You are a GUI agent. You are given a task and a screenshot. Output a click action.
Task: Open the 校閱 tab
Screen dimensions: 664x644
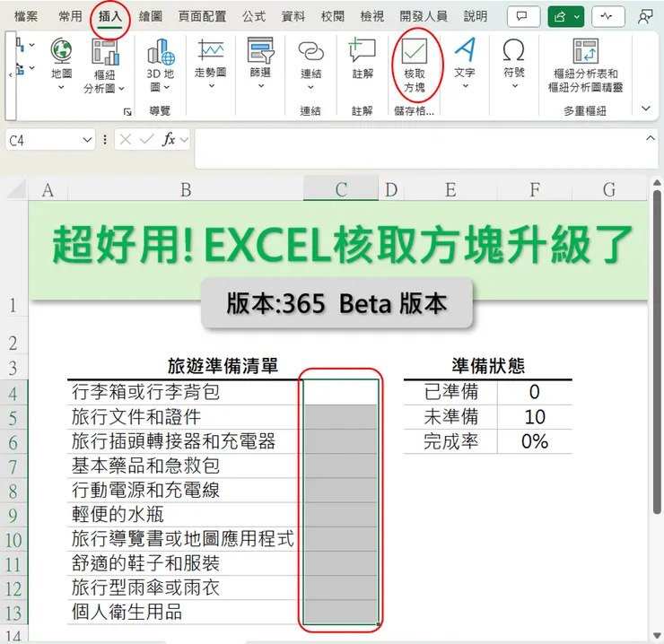[332, 16]
